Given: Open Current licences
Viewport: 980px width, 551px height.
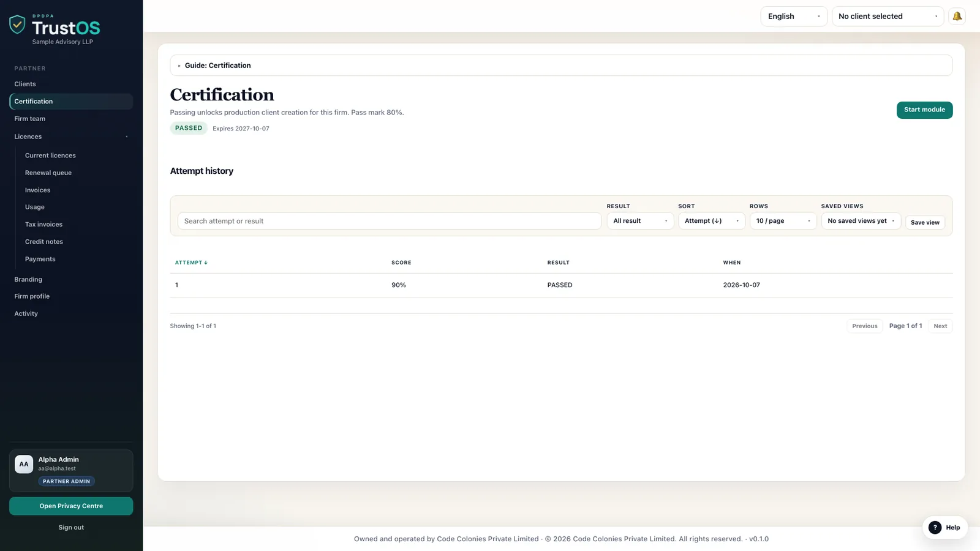Looking at the screenshot, I should [x=50, y=156].
